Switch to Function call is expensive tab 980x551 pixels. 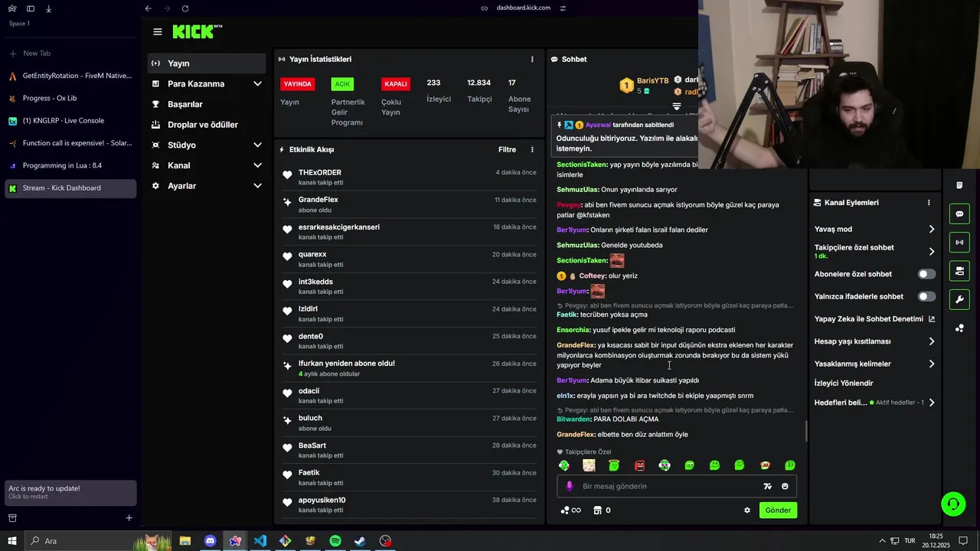click(70, 143)
